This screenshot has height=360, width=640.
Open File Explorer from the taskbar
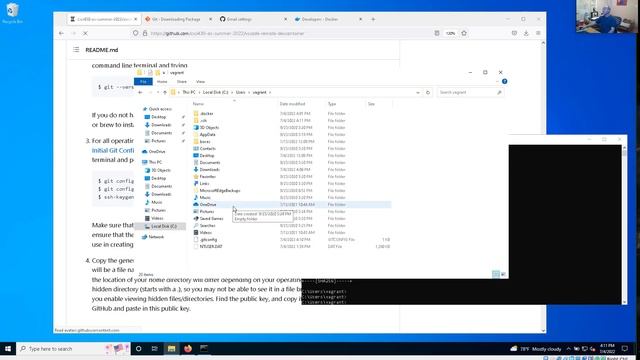pos(171,349)
